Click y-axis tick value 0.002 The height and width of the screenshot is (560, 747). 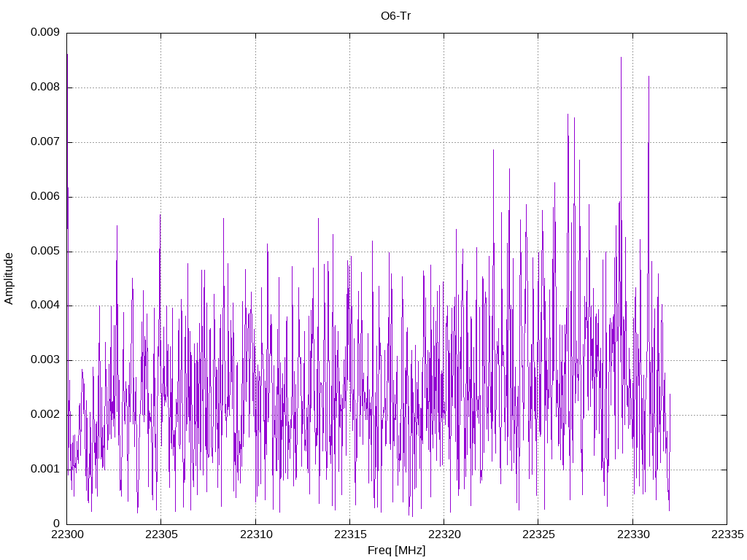pos(45,414)
